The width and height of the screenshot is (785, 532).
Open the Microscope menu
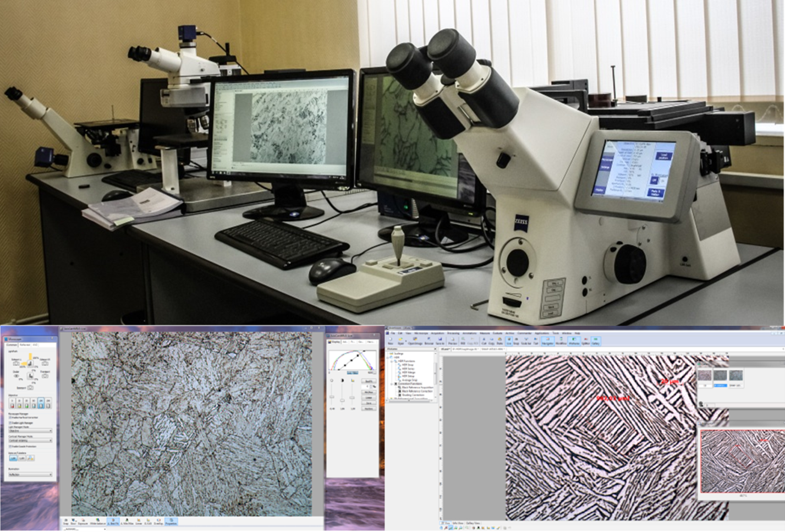coord(421,333)
